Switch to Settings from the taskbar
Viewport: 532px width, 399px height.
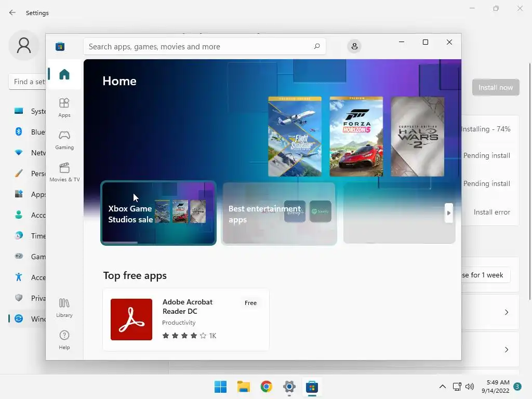(x=289, y=387)
